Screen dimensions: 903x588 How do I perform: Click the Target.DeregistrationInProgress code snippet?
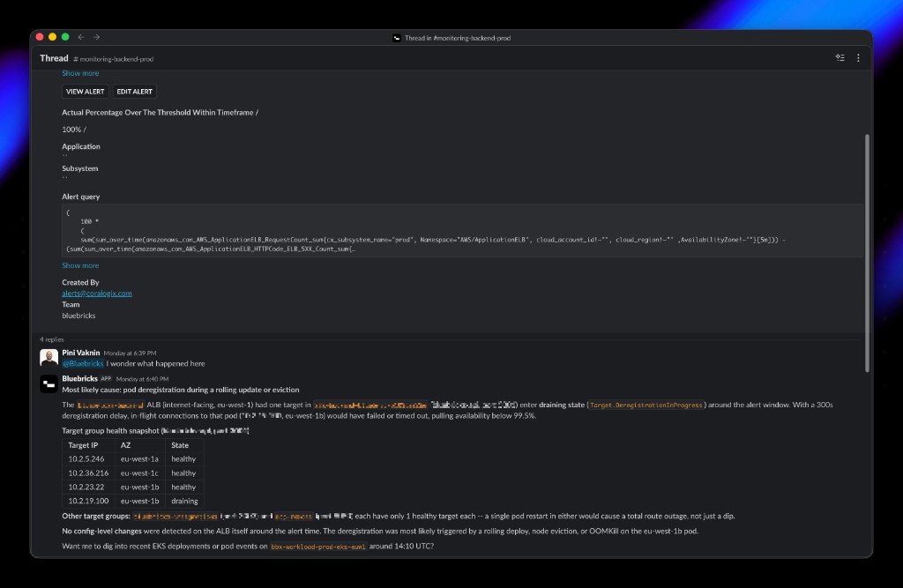(x=646, y=405)
